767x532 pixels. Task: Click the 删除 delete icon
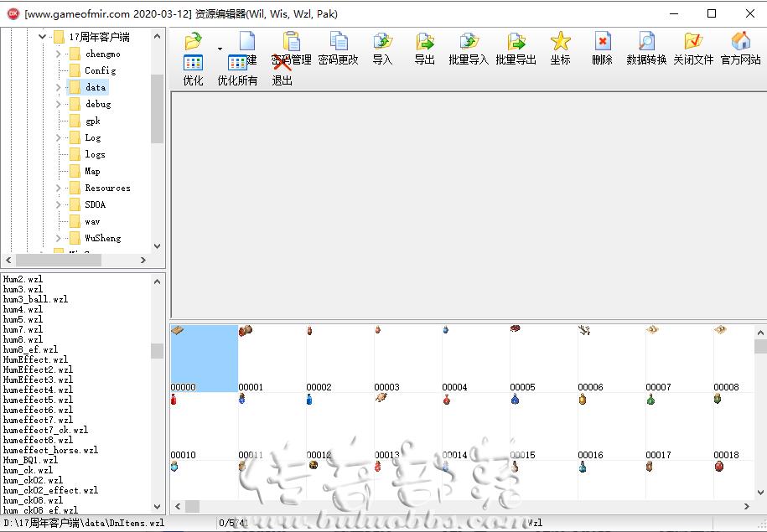(602, 41)
